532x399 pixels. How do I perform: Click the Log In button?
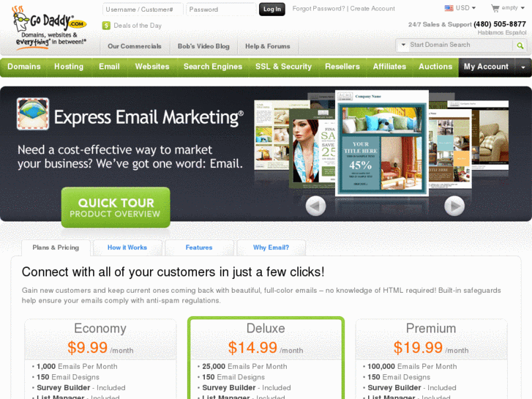tap(271, 10)
